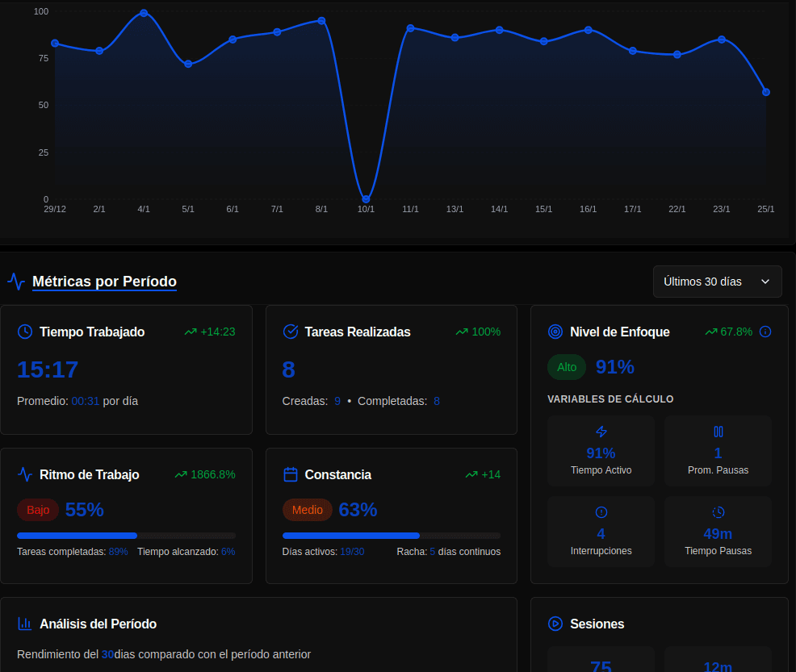Click the Medio badge in Constancia
796x672 pixels.
point(307,510)
